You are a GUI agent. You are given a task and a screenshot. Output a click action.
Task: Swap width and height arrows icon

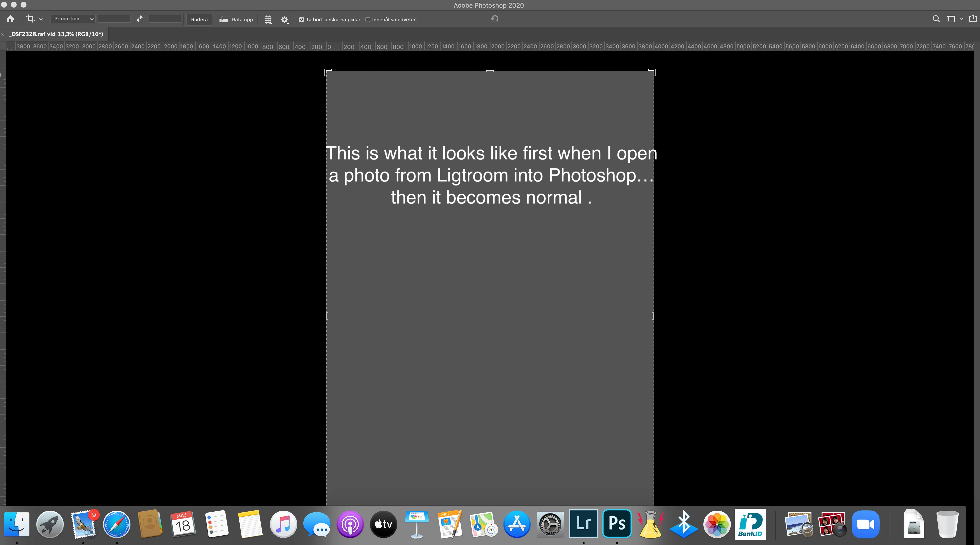[140, 19]
